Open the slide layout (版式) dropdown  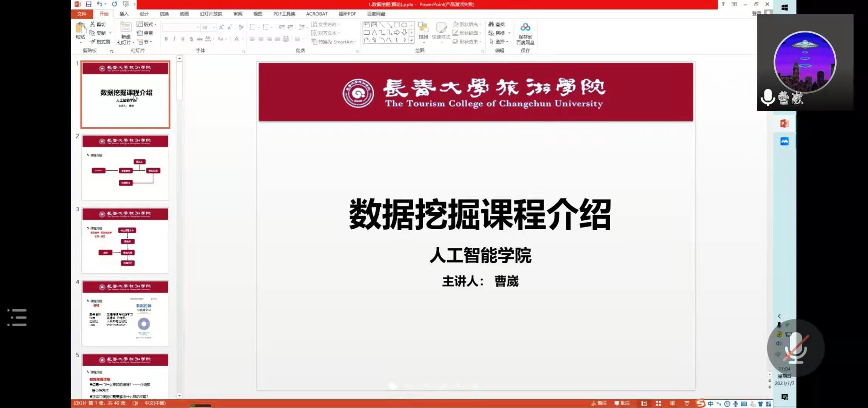pyautogui.click(x=147, y=24)
